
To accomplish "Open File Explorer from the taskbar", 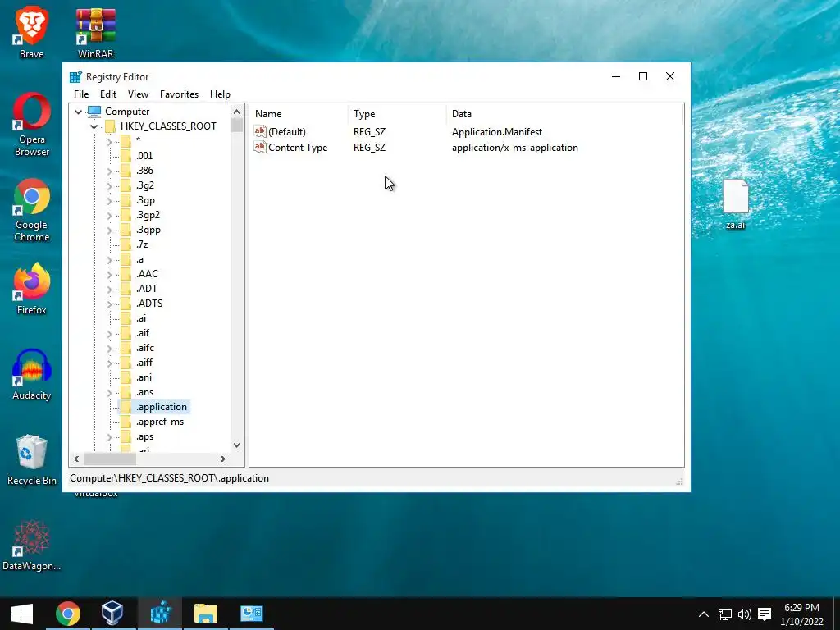I will 206,614.
